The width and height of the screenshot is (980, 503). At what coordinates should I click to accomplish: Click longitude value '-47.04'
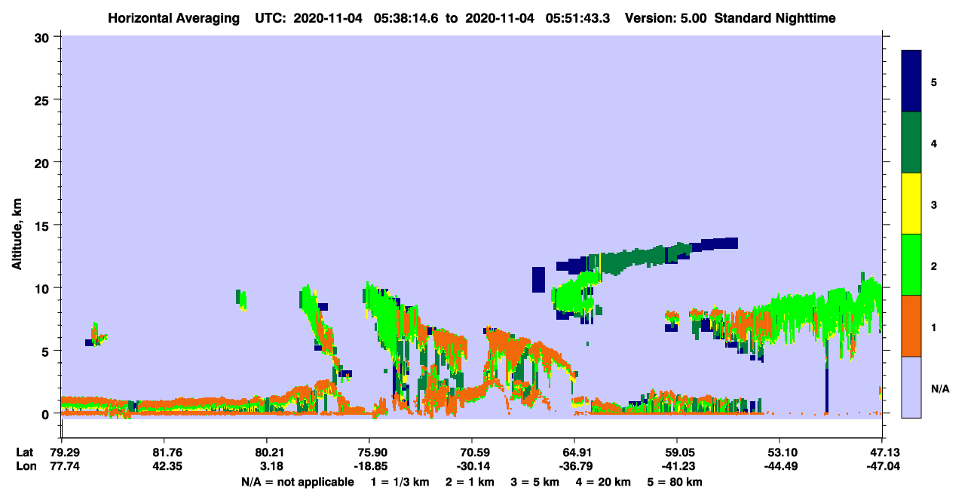pyautogui.click(x=882, y=466)
